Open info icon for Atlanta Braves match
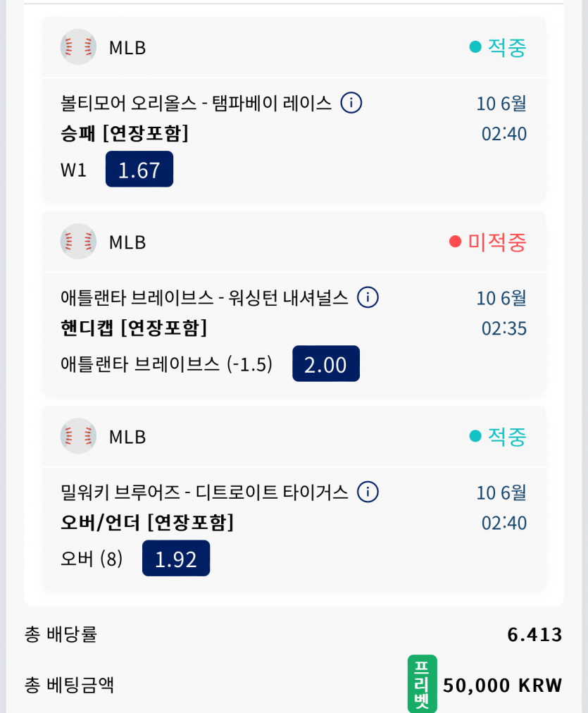Viewport: 588px width, 713px height. 368,297
